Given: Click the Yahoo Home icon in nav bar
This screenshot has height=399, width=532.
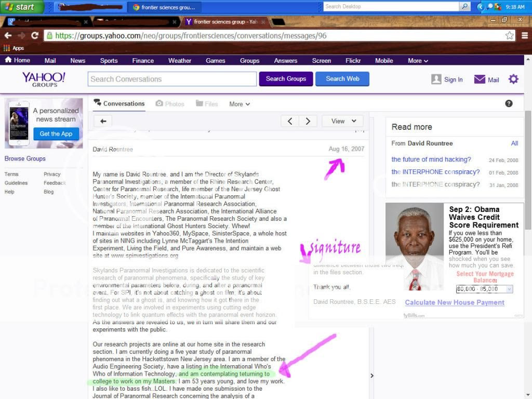Looking at the screenshot, I should (x=8, y=60).
